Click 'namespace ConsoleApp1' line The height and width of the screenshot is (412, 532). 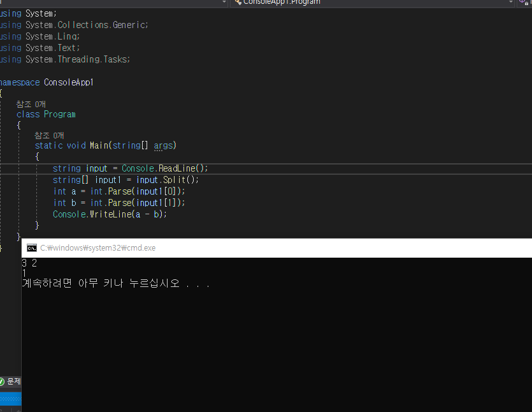(47, 82)
